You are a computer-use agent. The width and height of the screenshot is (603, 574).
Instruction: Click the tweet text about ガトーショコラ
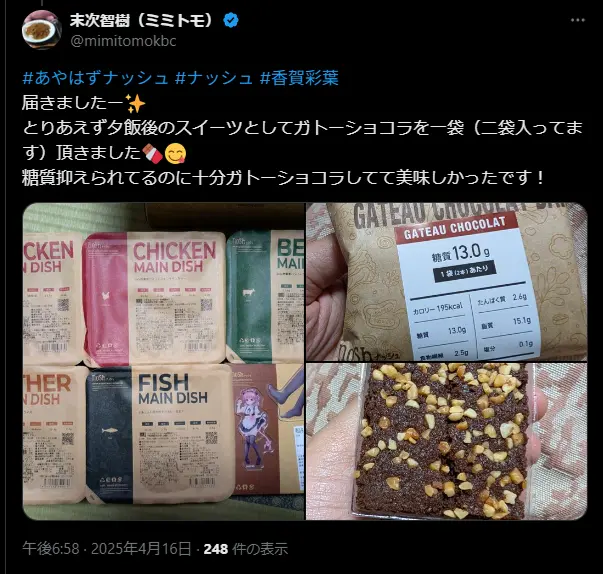coord(303,140)
